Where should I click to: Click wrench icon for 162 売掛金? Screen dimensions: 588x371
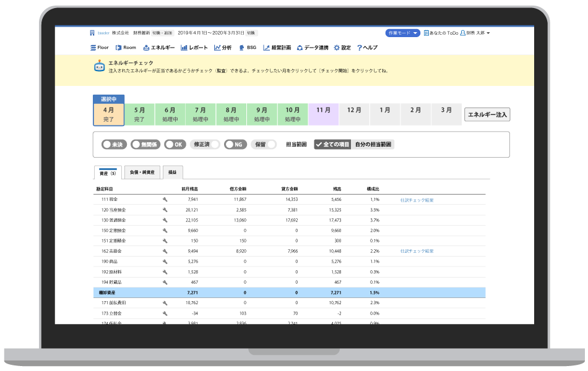165,251
